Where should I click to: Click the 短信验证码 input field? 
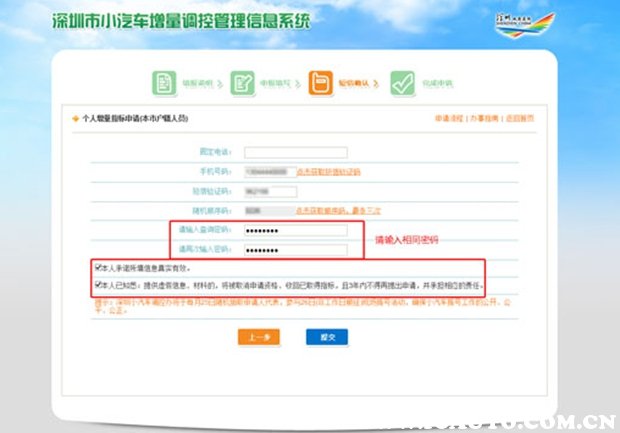pos(264,192)
